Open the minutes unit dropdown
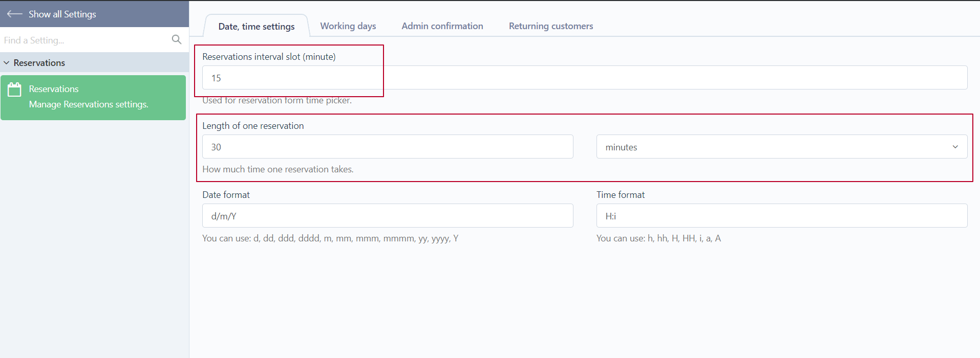 pos(782,147)
